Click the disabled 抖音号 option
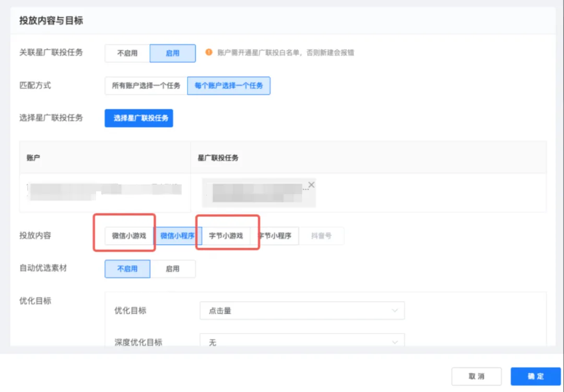The height and width of the screenshot is (392, 564). [x=321, y=236]
